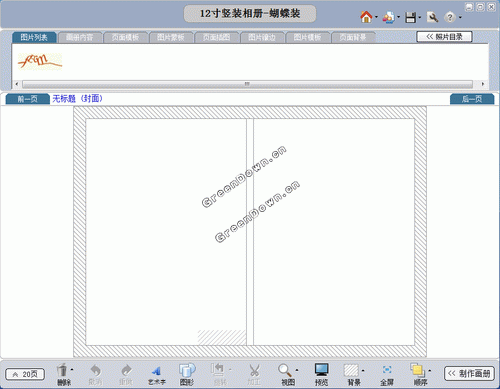
Task: Open the wrench settings icon
Action: 432,17
